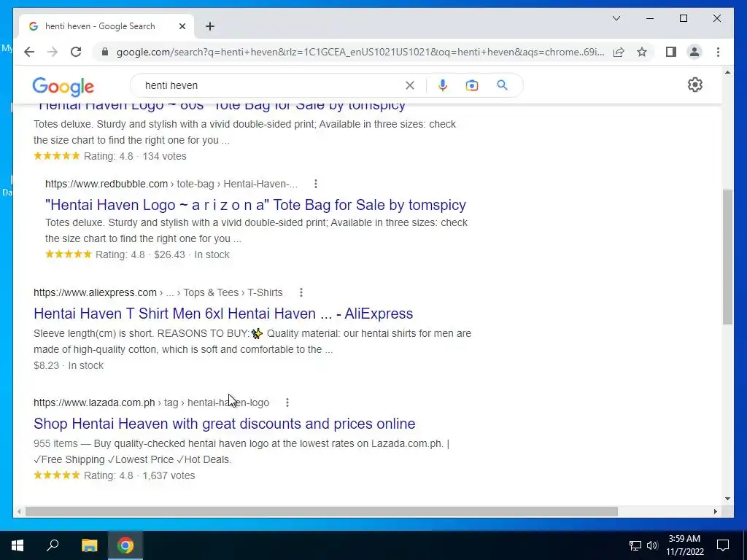Click the '$8.23 · In stock' text
The width and height of the screenshot is (747, 560).
coord(68,365)
